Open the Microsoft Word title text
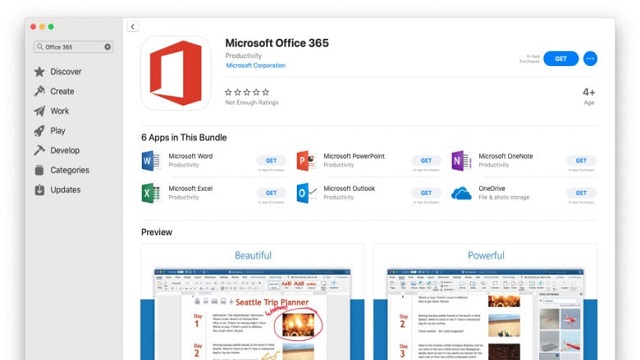Viewport: 640px width, 360px height. [x=191, y=156]
